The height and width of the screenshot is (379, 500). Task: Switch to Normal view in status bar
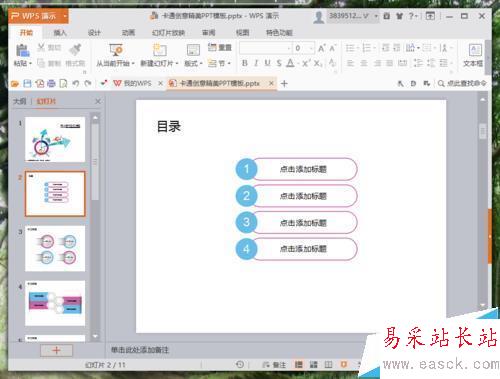(299, 365)
